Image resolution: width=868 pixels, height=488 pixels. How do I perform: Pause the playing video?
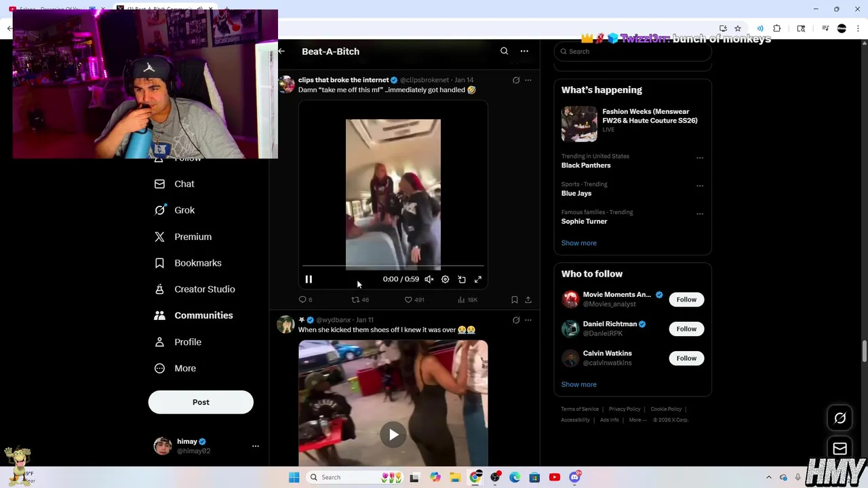click(309, 279)
